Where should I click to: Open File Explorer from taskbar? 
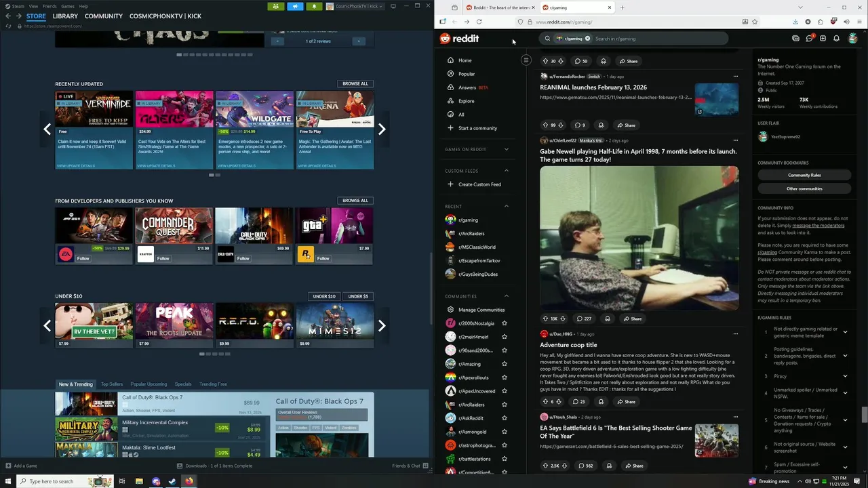coord(139,481)
